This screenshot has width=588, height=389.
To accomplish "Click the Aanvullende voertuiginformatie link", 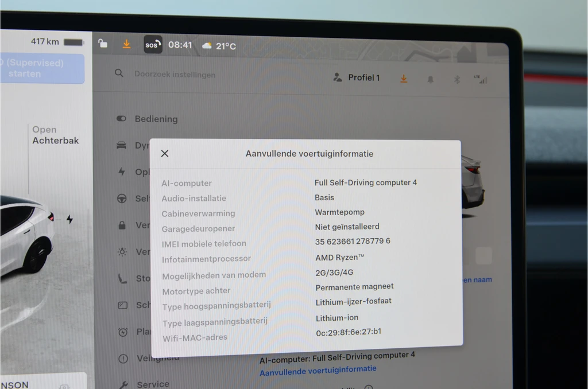I will (318, 370).
